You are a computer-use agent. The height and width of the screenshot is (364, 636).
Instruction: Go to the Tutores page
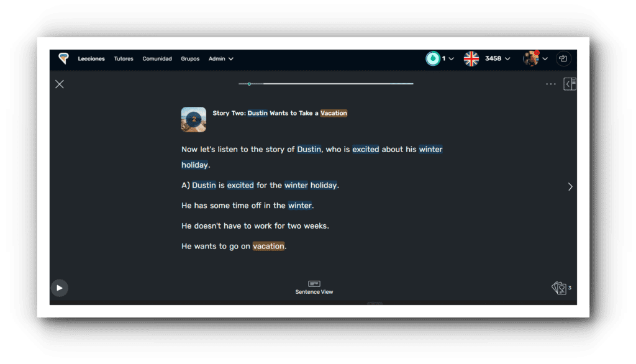point(124,59)
